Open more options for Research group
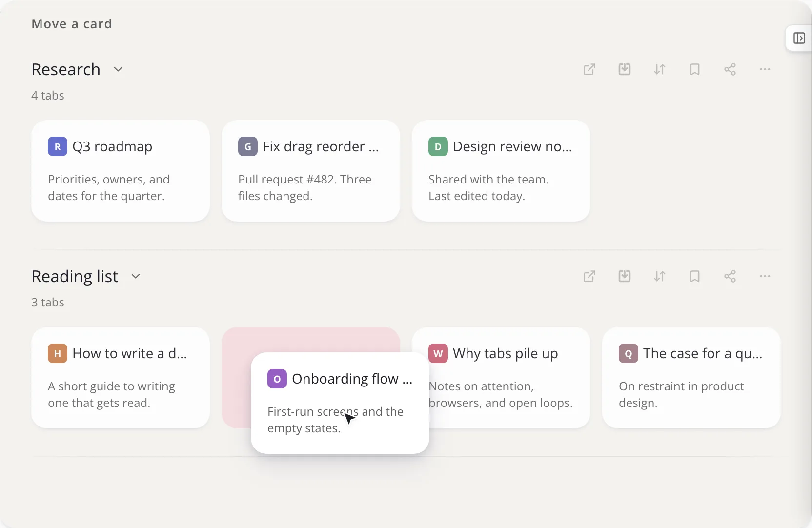 tap(765, 69)
